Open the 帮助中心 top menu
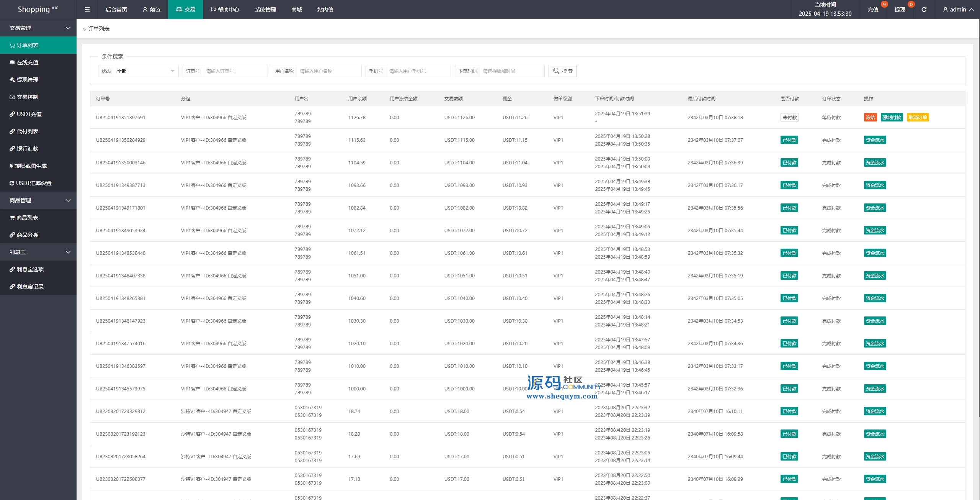The image size is (980, 500). pyautogui.click(x=225, y=10)
